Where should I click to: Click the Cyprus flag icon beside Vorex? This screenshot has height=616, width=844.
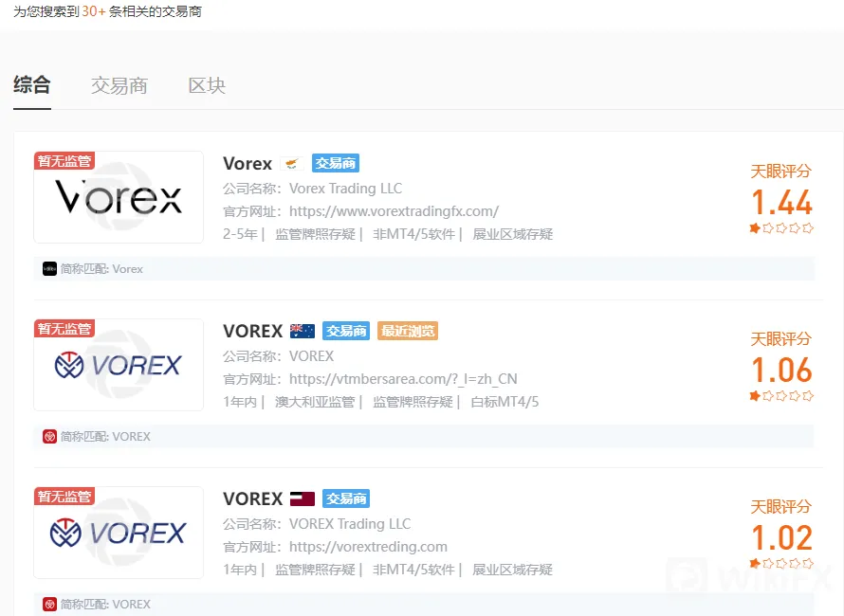point(292,164)
